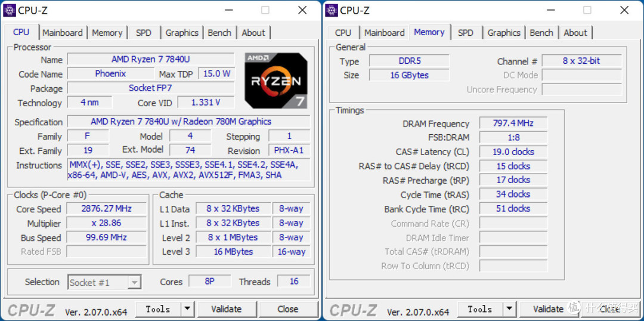Open About tab in right window
This screenshot has height=321, width=644.
click(x=575, y=33)
